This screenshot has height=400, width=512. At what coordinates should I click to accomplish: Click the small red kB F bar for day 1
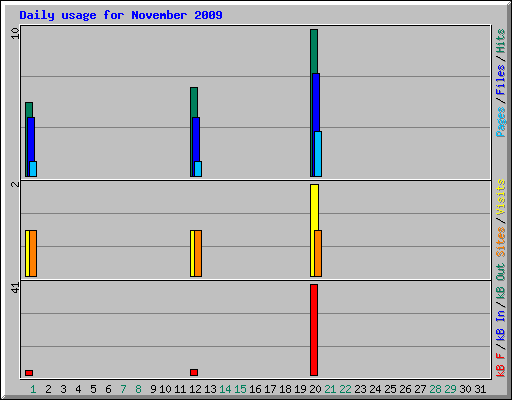[x=29, y=373]
